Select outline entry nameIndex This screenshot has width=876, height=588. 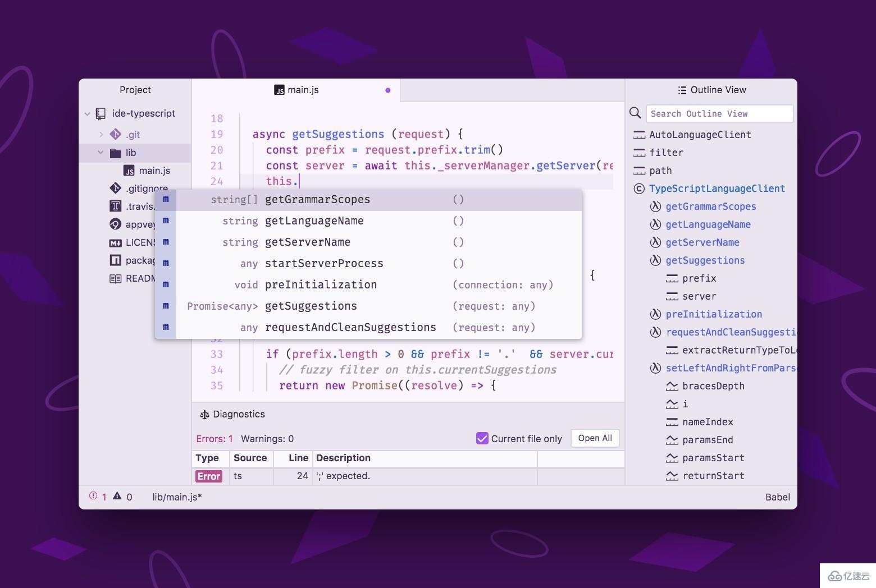pos(708,422)
